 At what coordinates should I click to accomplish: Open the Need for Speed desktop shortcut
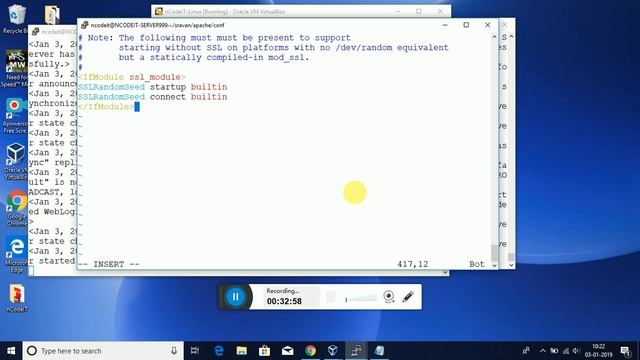tap(16, 69)
